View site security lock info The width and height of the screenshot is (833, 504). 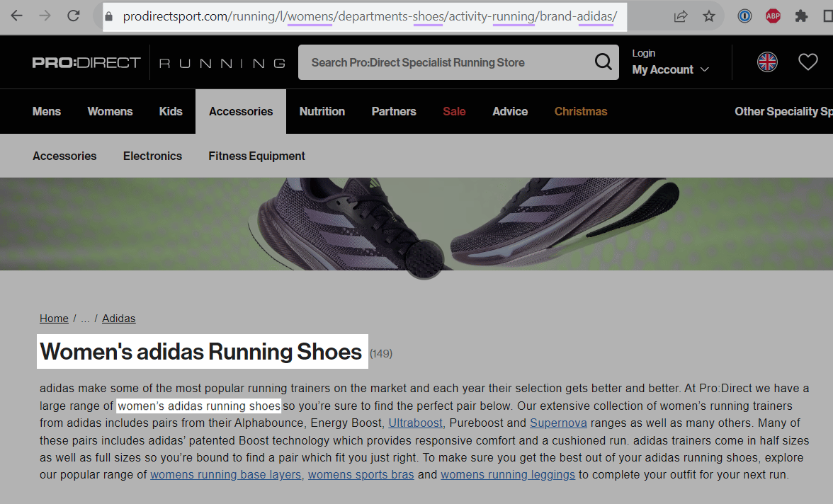point(109,16)
